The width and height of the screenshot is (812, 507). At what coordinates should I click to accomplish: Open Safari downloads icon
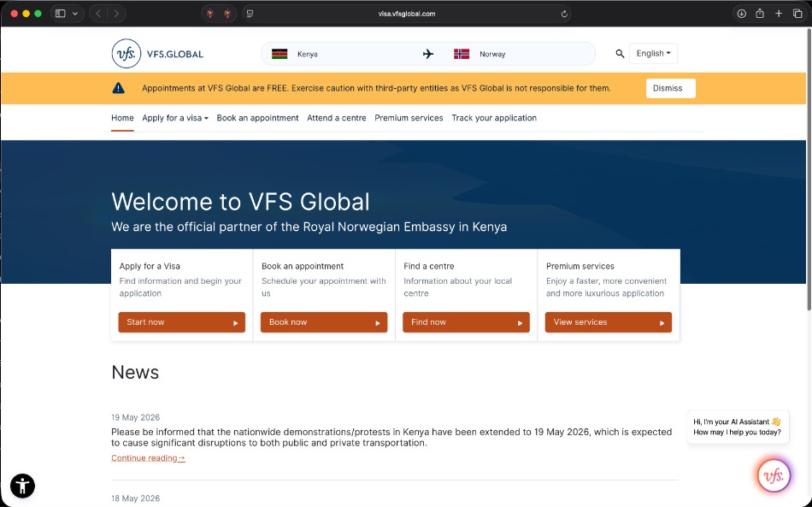(x=741, y=14)
